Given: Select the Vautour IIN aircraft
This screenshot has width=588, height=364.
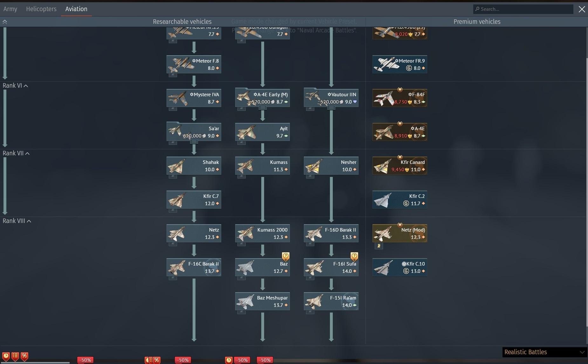Looking at the screenshot, I should 331,98.
